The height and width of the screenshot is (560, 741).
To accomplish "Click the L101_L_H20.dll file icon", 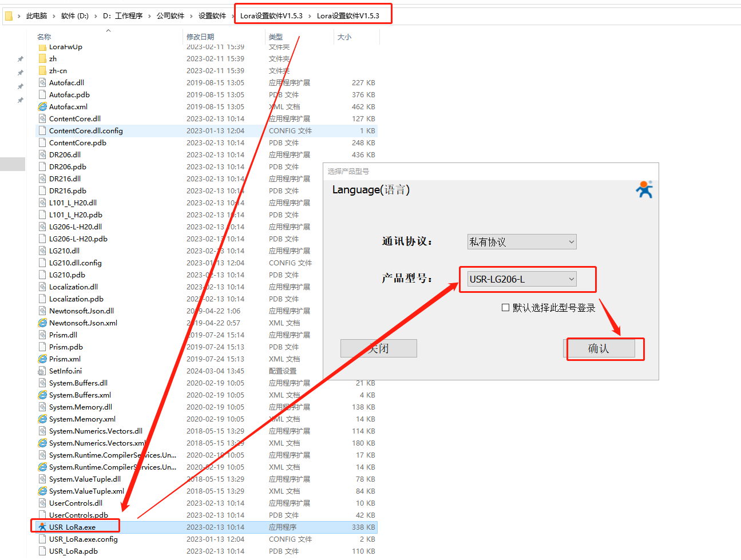I will 42,203.
